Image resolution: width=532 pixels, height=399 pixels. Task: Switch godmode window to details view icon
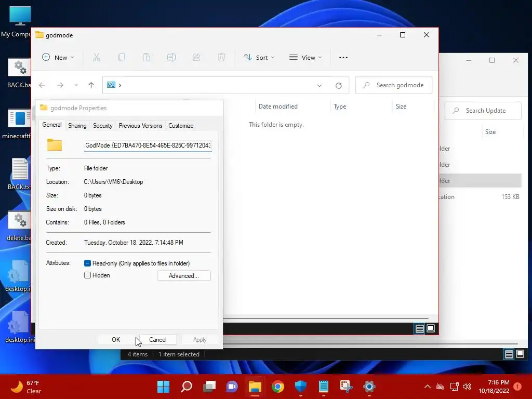click(420, 328)
